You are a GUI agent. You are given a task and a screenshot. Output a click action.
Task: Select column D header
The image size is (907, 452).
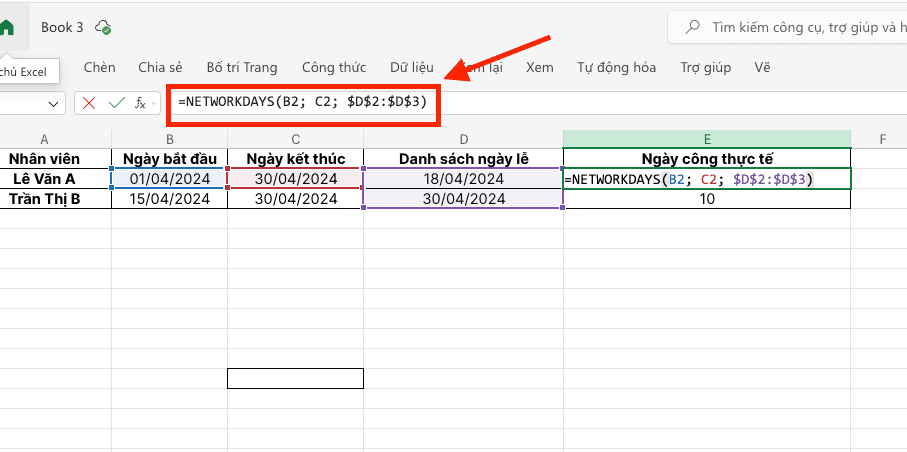tap(463, 139)
